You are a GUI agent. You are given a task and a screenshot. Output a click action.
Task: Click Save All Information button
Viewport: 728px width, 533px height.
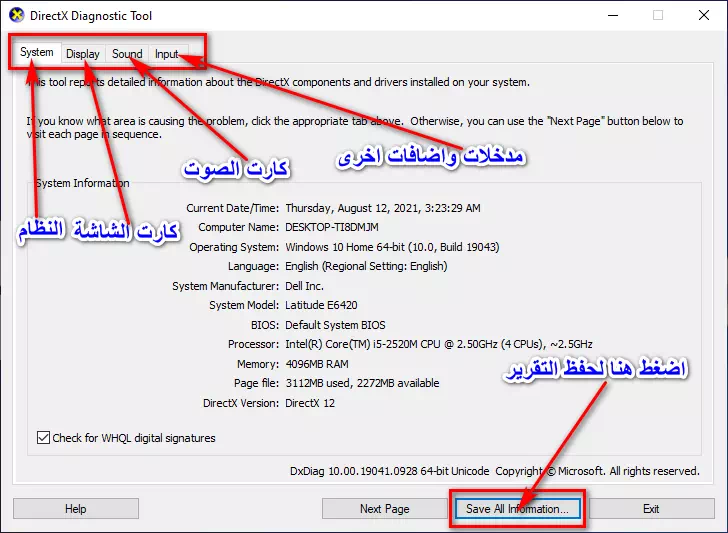coord(517,509)
